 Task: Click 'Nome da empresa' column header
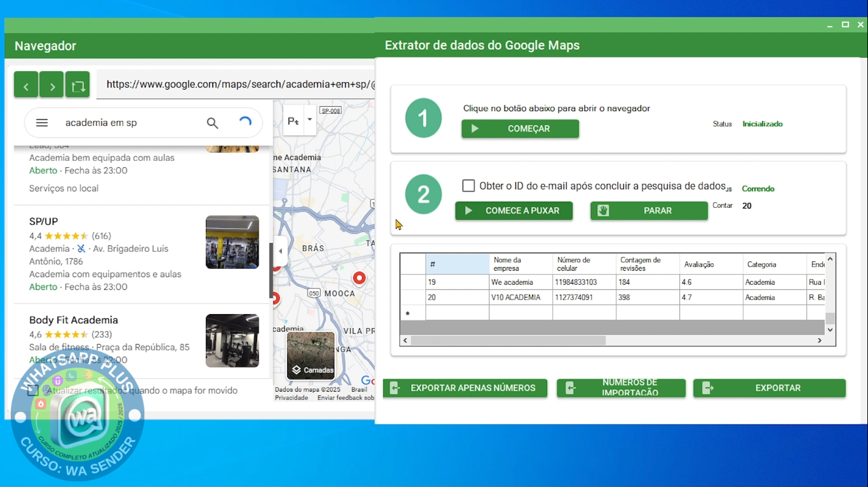point(521,264)
